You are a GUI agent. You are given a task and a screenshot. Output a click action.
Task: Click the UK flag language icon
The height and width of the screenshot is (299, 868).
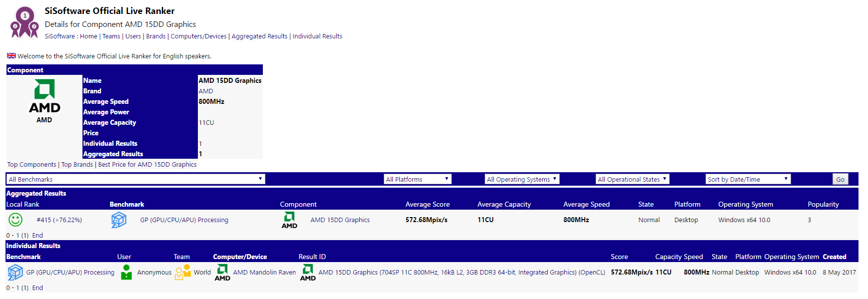click(x=11, y=56)
